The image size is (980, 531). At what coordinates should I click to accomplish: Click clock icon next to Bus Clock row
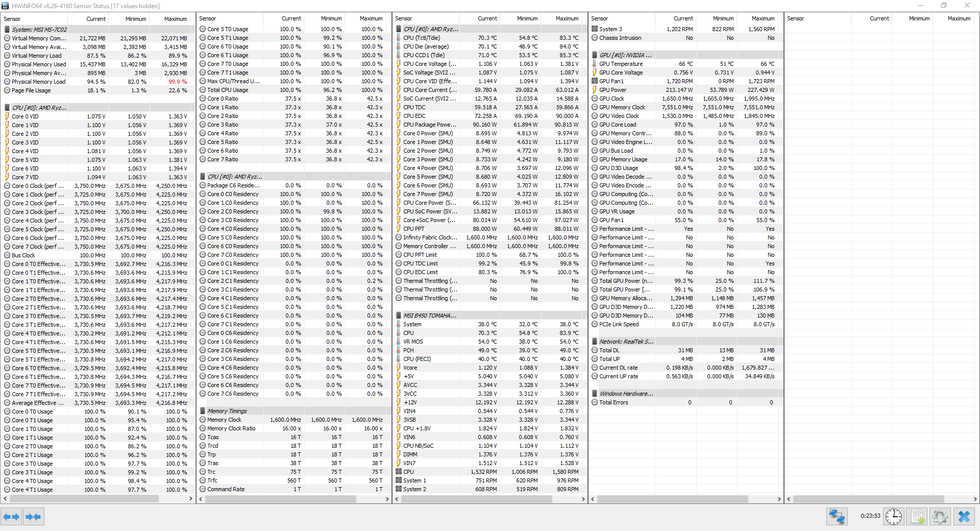[7, 255]
